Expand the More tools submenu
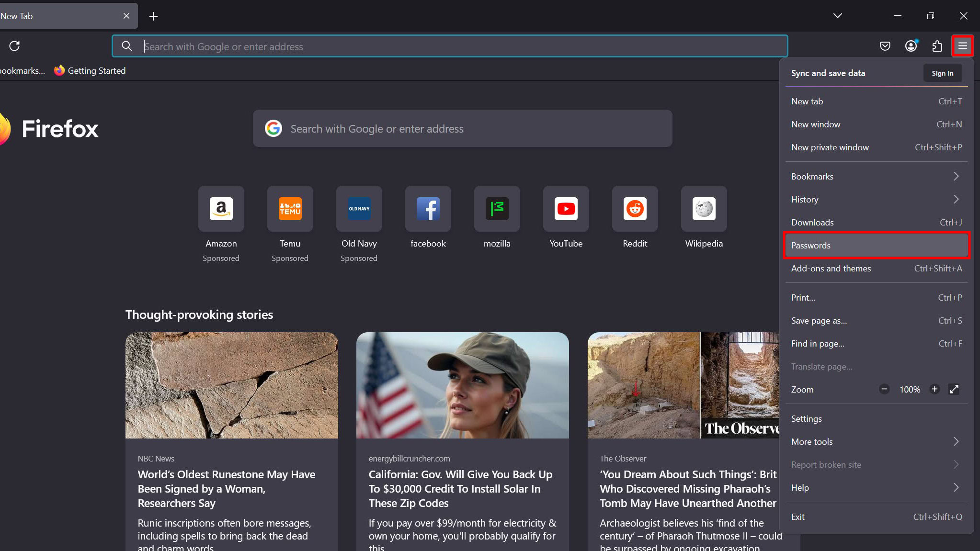The width and height of the screenshot is (980, 551). pyautogui.click(x=876, y=442)
